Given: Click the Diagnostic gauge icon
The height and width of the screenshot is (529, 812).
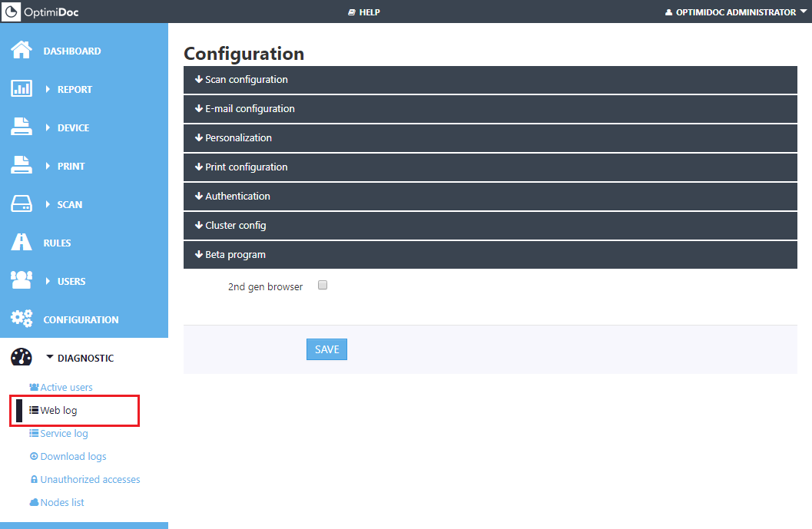Looking at the screenshot, I should point(22,358).
